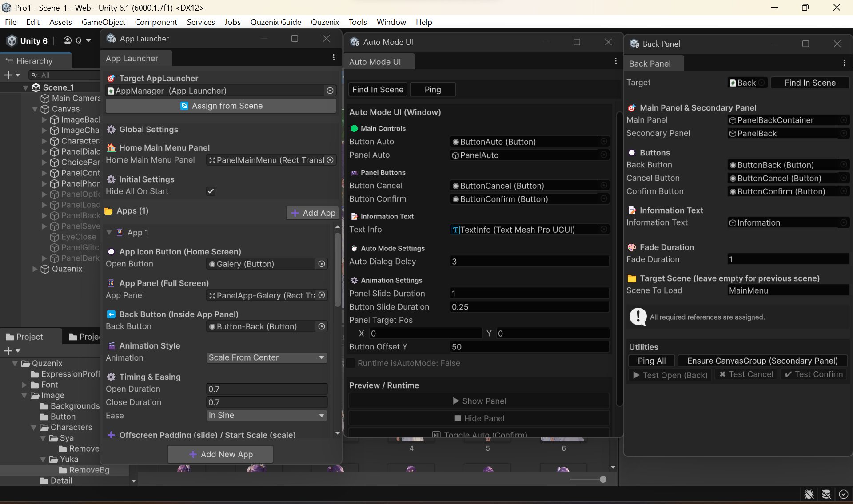Open the Animation Scale From Center dropdown

point(266,357)
